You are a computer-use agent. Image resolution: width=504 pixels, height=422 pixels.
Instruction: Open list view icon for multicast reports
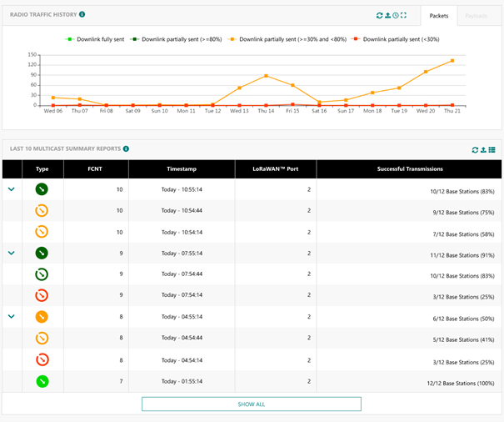pos(492,149)
